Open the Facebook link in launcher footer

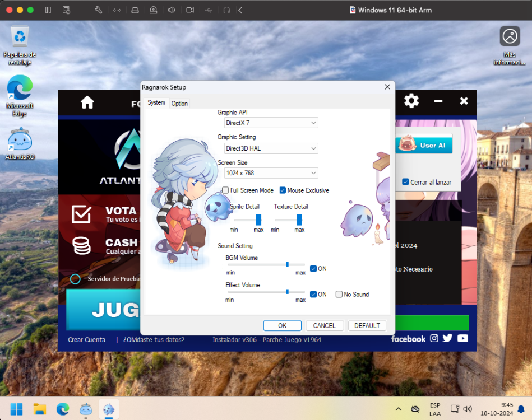point(408,339)
